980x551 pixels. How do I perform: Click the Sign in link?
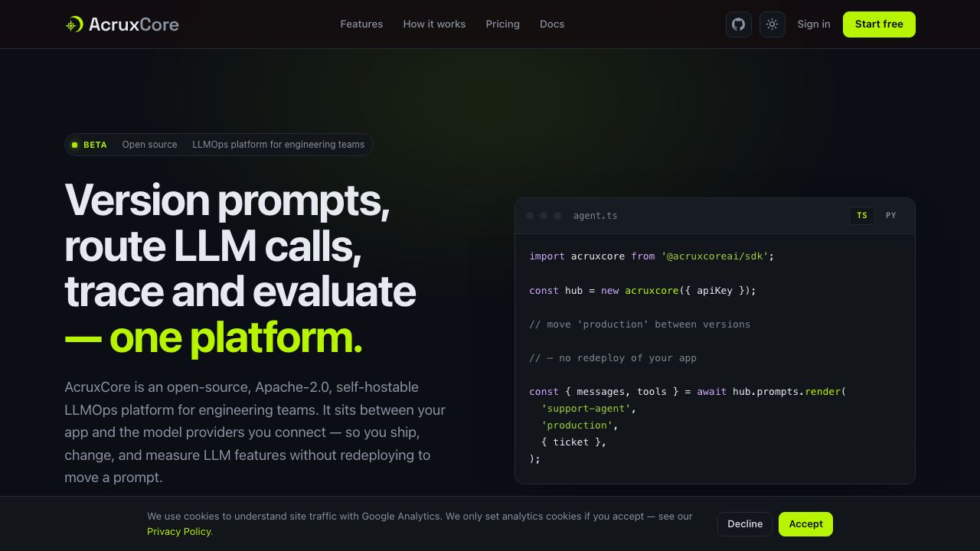click(814, 24)
